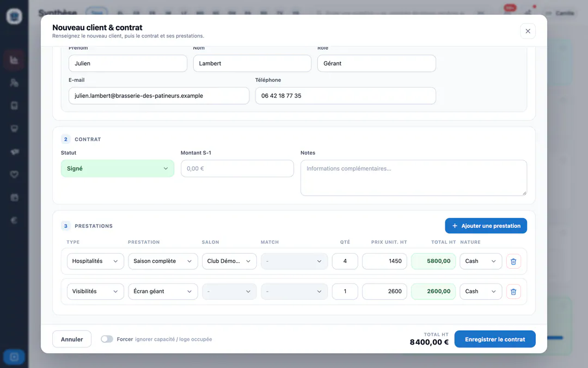This screenshot has width=588, height=368.
Task: Open the Salon dropdown in Visibilités row
Action: click(229, 291)
